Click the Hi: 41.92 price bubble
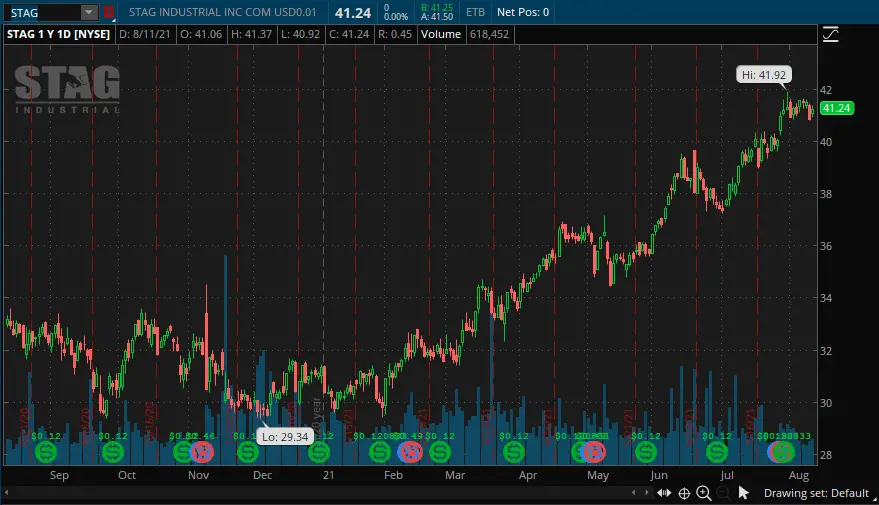This screenshot has height=505, width=879. (764, 75)
